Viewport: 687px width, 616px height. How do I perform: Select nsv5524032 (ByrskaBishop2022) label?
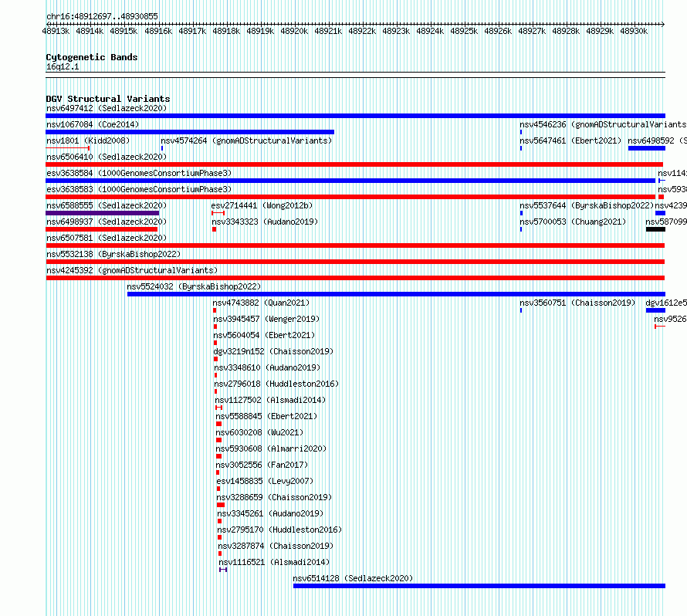coord(194,286)
